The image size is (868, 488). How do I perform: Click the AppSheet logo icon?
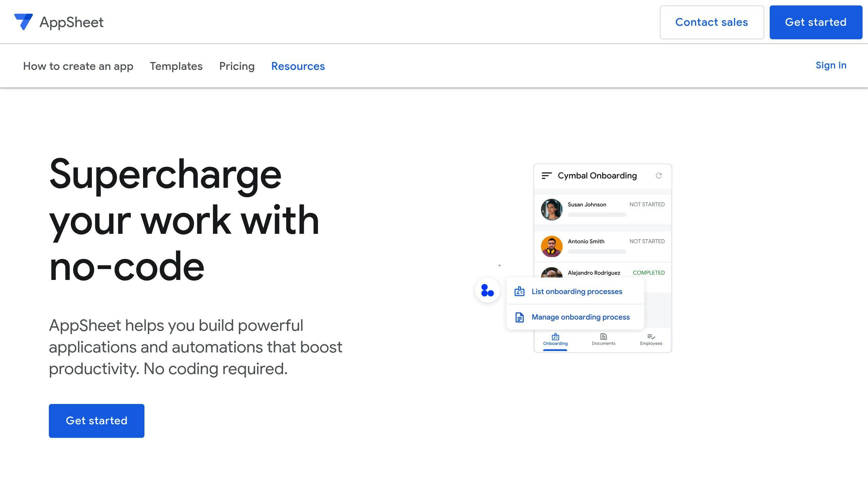[23, 22]
